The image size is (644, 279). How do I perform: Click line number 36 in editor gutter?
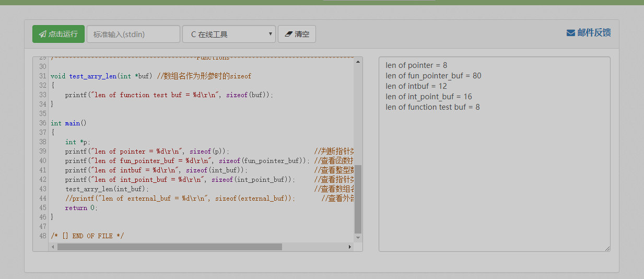(x=42, y=123)
